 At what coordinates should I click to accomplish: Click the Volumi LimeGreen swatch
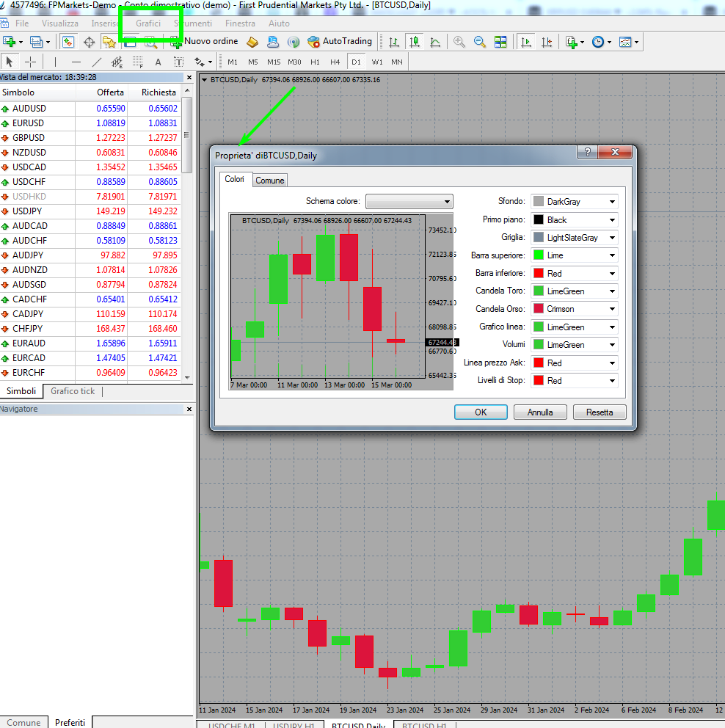(x=539, y=344)
